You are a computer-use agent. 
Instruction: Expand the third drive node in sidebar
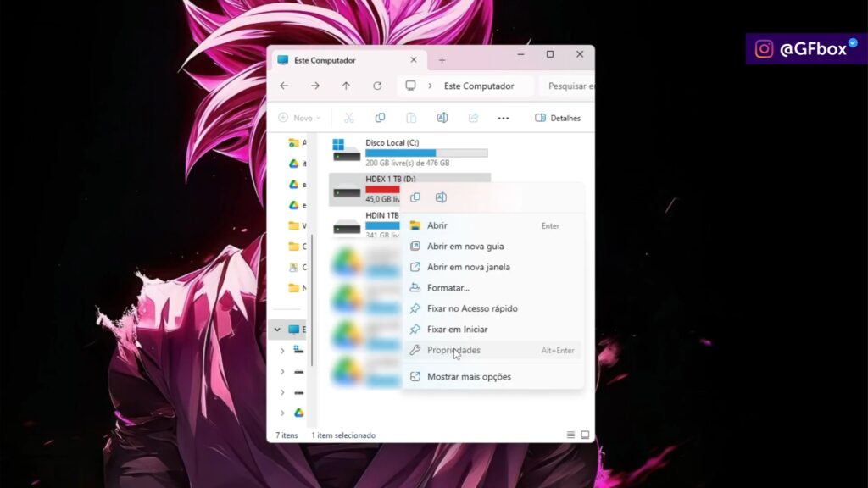point(282,392)
